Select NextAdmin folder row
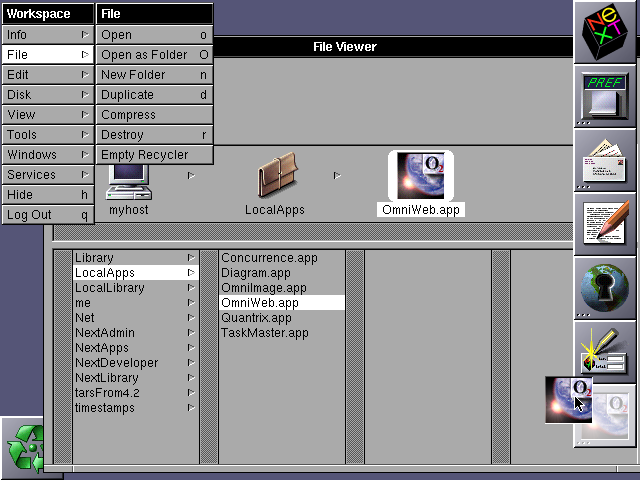 (136, 333)
